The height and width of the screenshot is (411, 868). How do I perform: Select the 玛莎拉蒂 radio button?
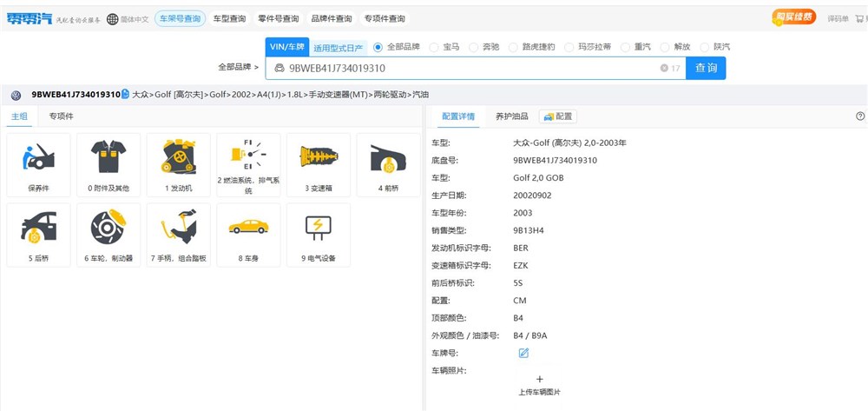[x=569, y=47]
